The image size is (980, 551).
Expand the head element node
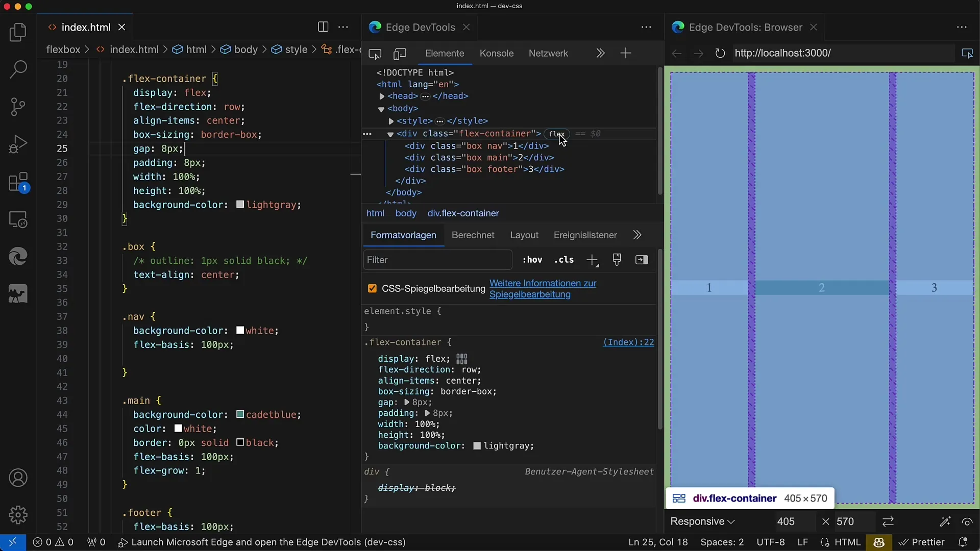click(382, 96)
